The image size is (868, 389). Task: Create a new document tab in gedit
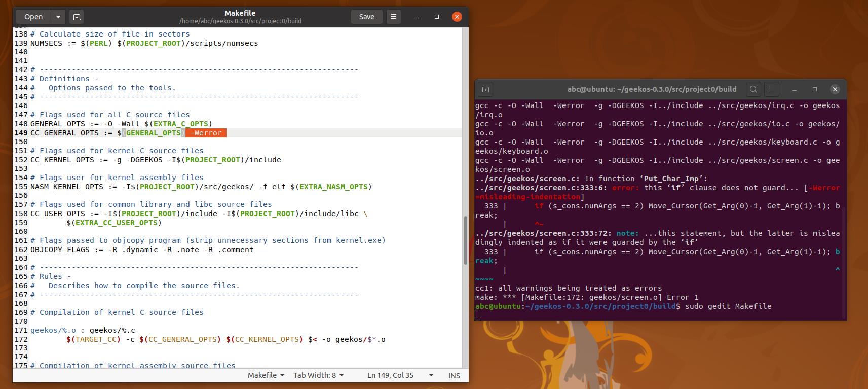(77, 17)
